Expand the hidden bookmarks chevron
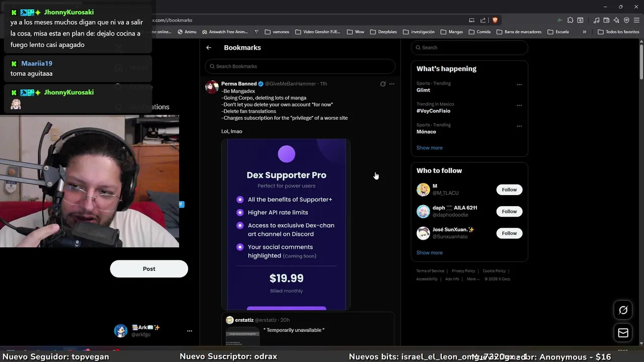Screen dimensions: 644x362 click(x=584, y=32)
